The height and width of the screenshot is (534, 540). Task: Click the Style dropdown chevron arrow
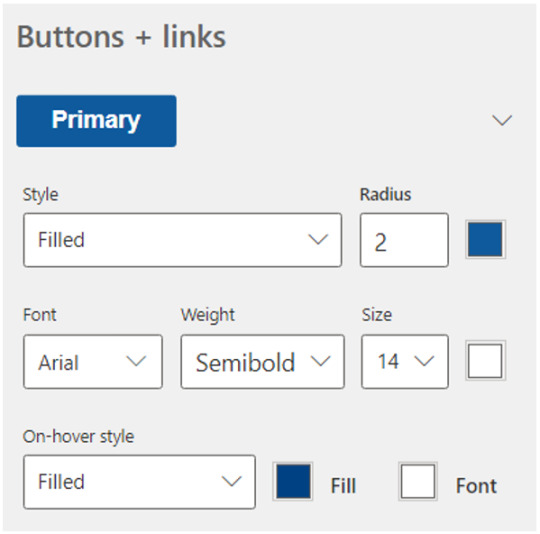318,239
